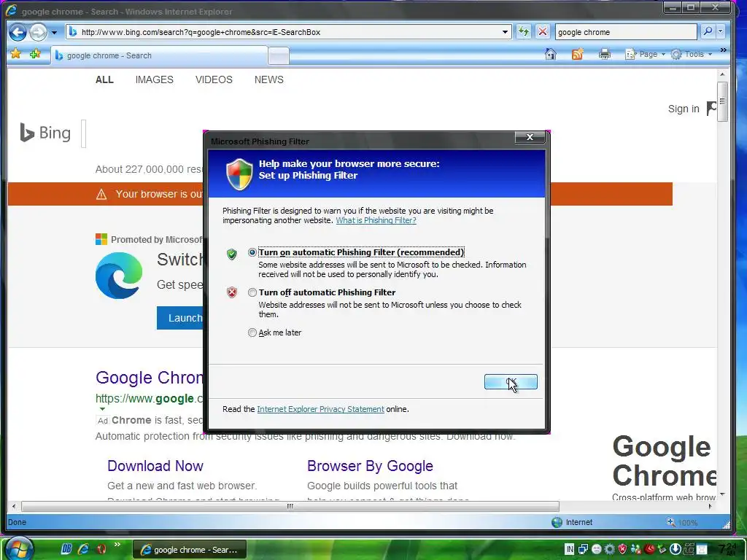Screen dimensions: 747x560
Task: Click the taskbar clock
Action: pos(727,549)
